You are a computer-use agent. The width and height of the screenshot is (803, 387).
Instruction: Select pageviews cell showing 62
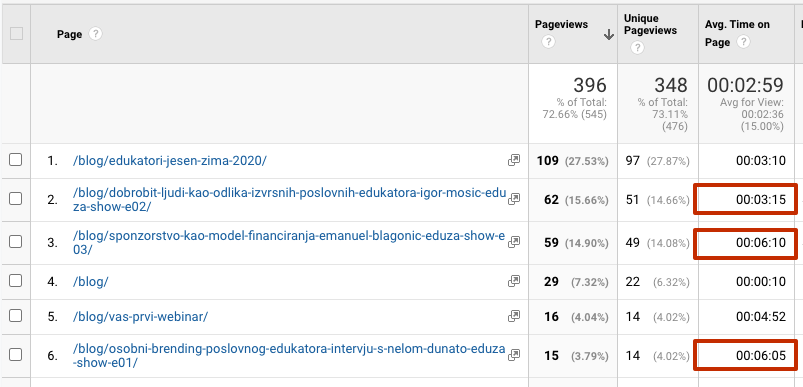click(x=551, y=200)
